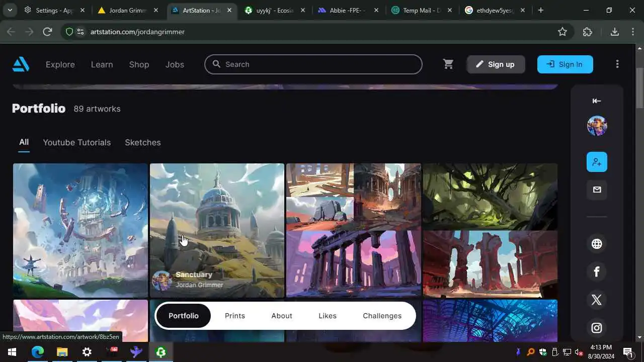Click the search magnifier icon

click(x=216, y=64)
